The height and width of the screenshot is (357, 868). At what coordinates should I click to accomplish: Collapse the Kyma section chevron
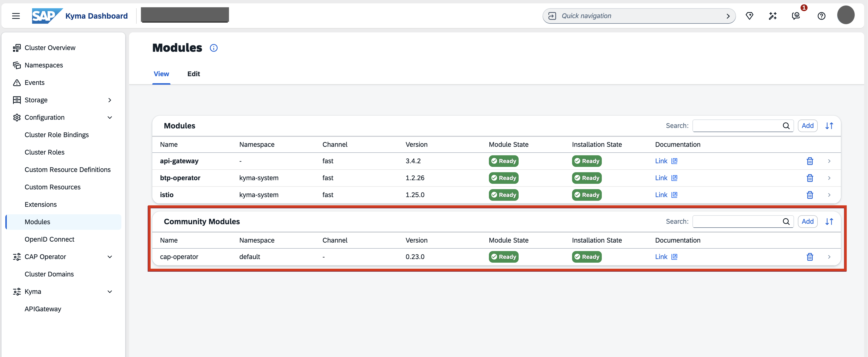tap(110, 292)
